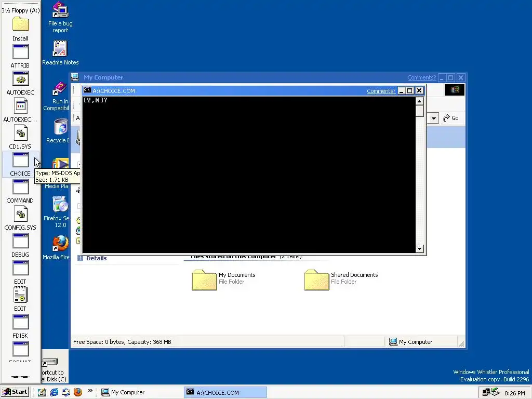Open File a bug report desktop shortcut
This screenshot has height=399, width=532.
point(60,10)
